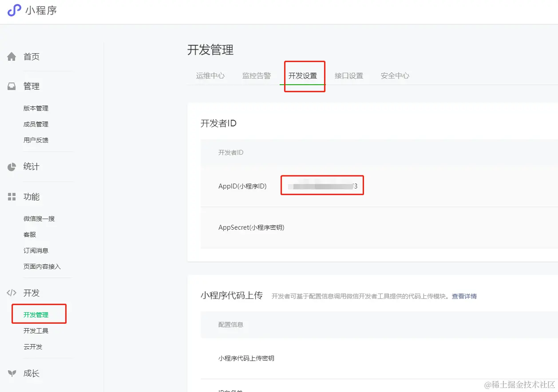The width and height of the screenshot is (558, 392).
Task: Click the masked AppID value field
Action: pos(322,185)
